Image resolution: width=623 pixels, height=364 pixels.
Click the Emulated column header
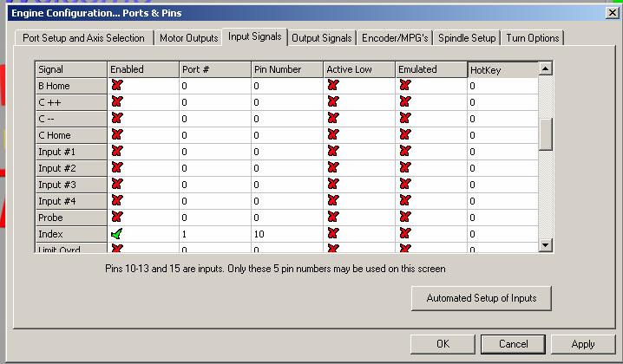click(x=431, y=69)
